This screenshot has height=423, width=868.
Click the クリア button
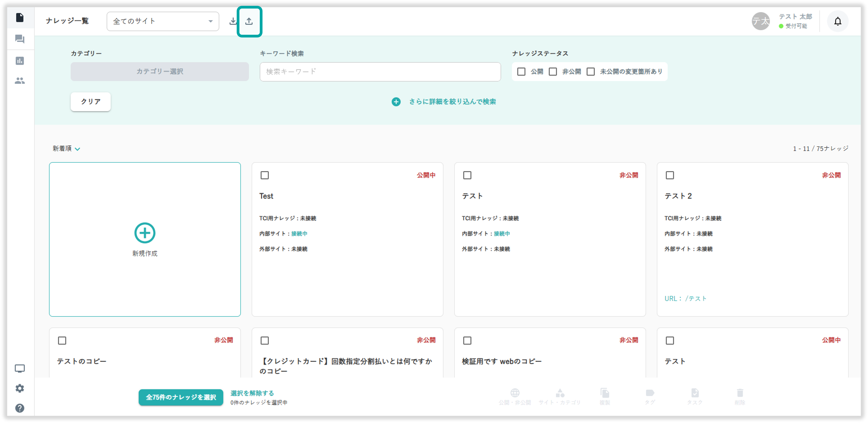click(91, 102)
